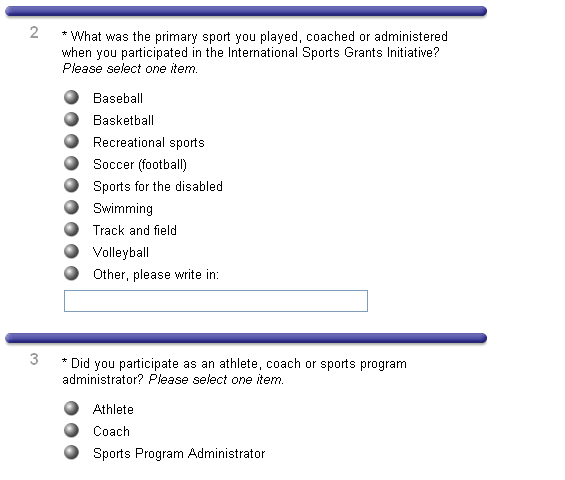Select the Recreational sports option
The height and width of the screenshot is (480, 565).
coord(71,141)
